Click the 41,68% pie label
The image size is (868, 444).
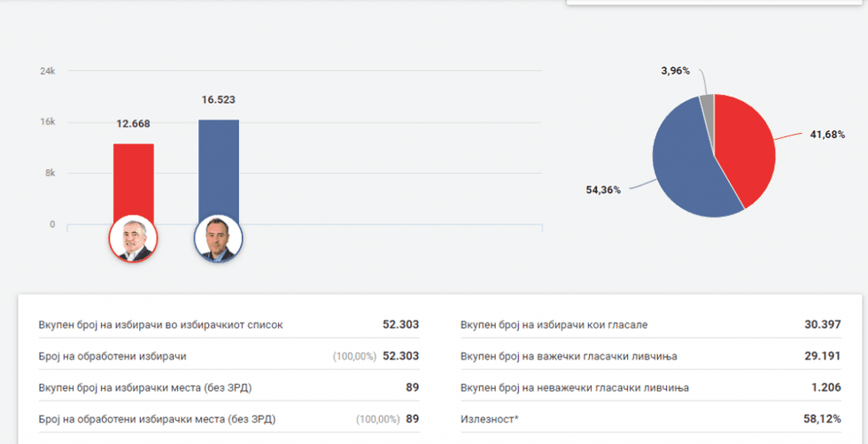(827, 135)
